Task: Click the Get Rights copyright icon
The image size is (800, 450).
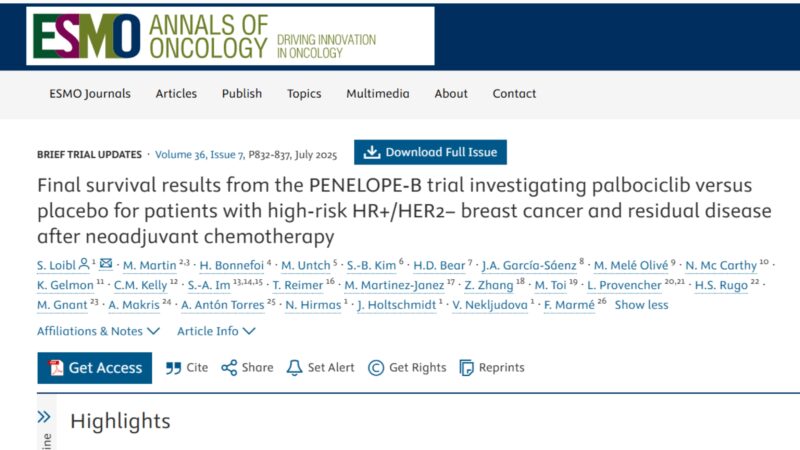Action: (376, 368)
